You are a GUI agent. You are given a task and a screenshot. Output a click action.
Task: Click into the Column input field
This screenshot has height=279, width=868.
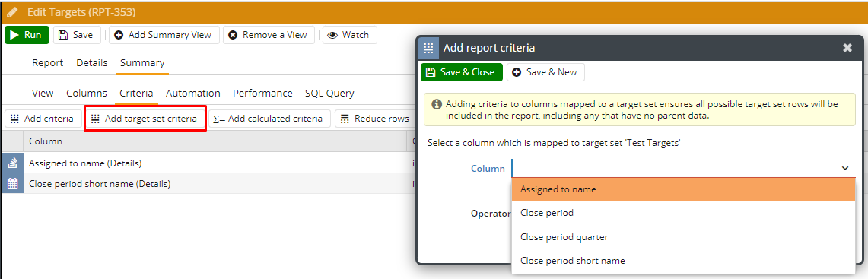pyautogui.click(x=681, y=168)
